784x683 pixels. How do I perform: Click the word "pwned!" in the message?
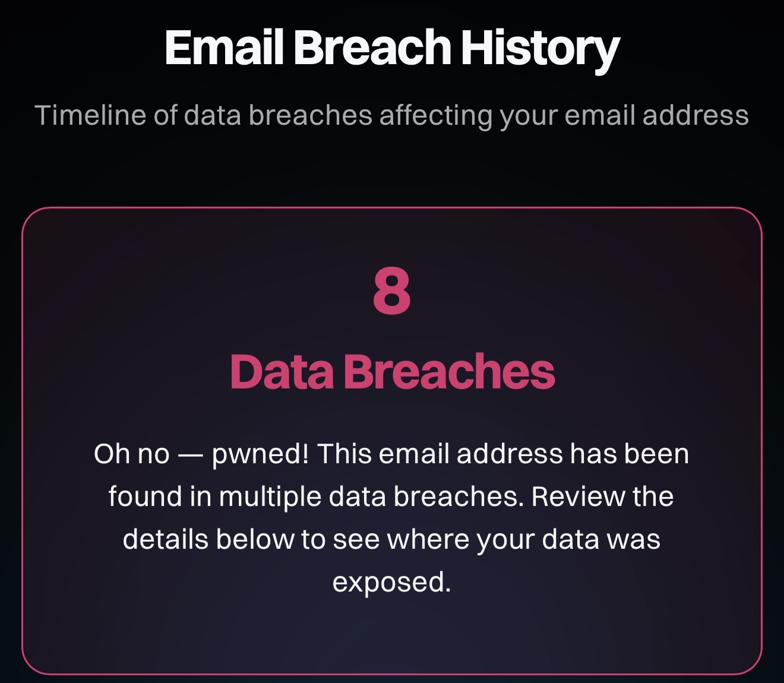tap(260, 454)
